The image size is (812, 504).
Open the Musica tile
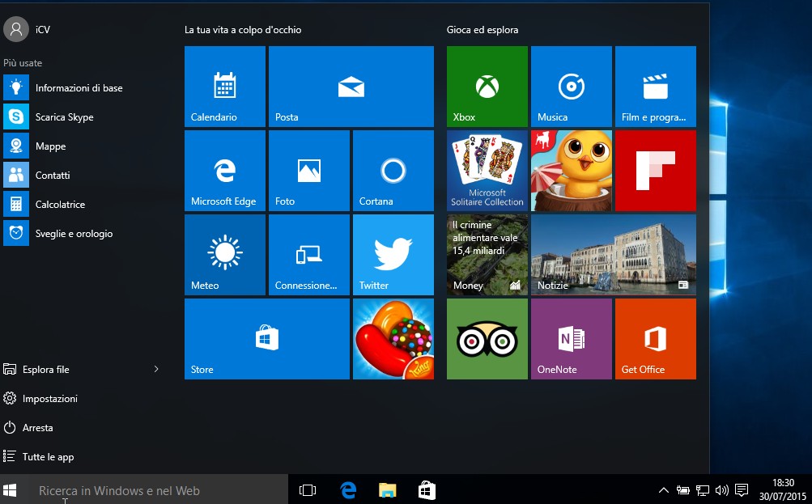[x=572, y=87]
